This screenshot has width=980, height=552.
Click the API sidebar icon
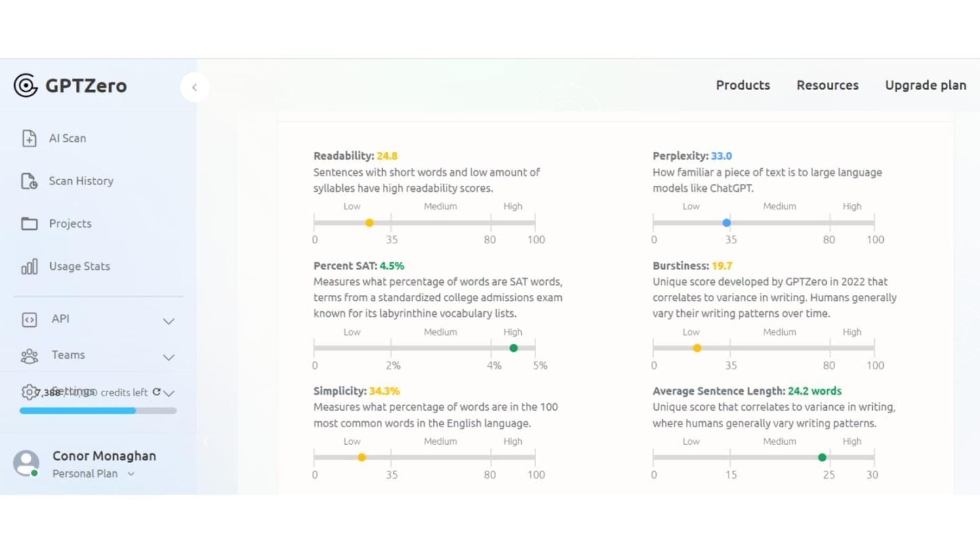[x=29, y=319]
